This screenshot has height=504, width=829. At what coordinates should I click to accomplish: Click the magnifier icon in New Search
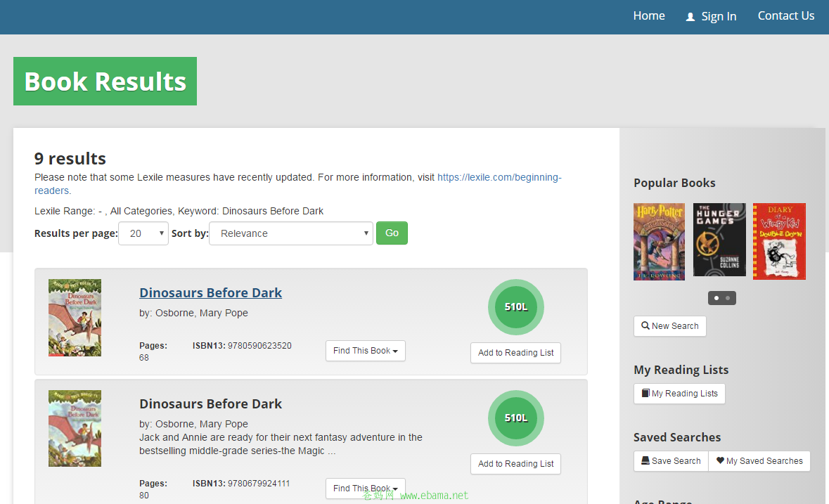645,325
